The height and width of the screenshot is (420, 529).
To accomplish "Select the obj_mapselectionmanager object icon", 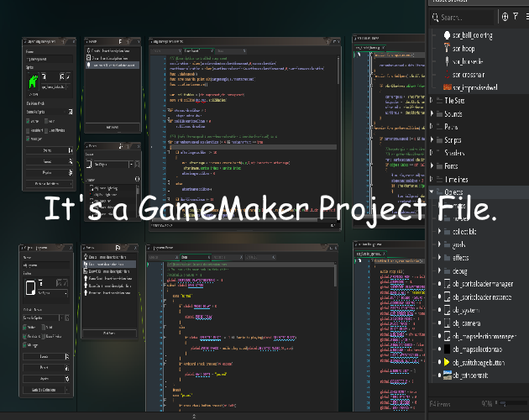I will [x=447, y=336].
